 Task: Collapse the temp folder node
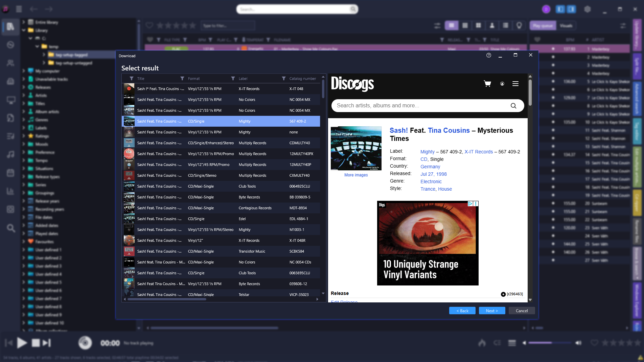(37, 46)
